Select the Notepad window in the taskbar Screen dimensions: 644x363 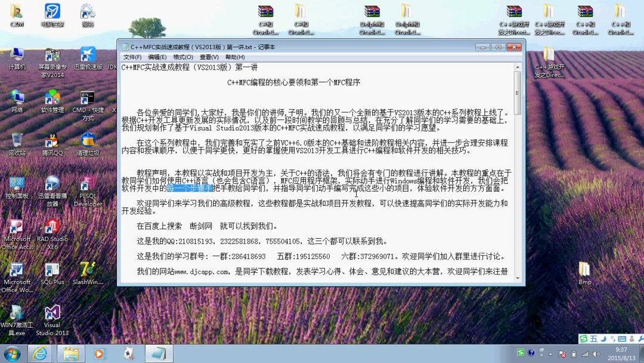pyautogui.click(x=158, y=353)
